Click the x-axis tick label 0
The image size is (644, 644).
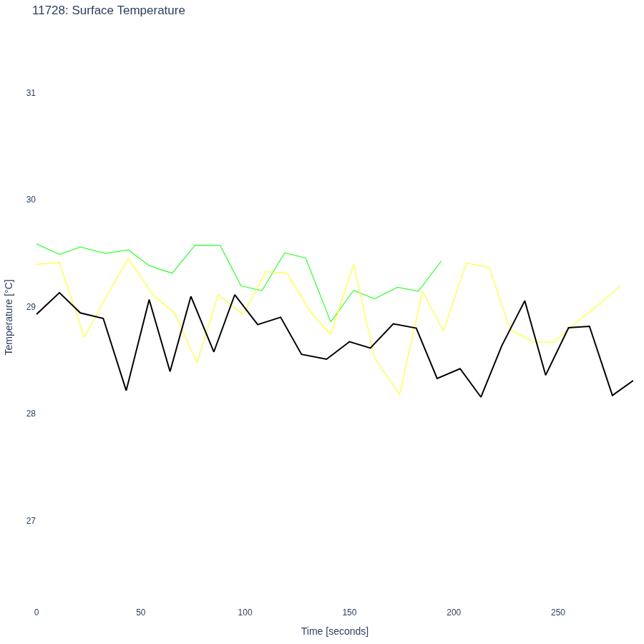36,613
